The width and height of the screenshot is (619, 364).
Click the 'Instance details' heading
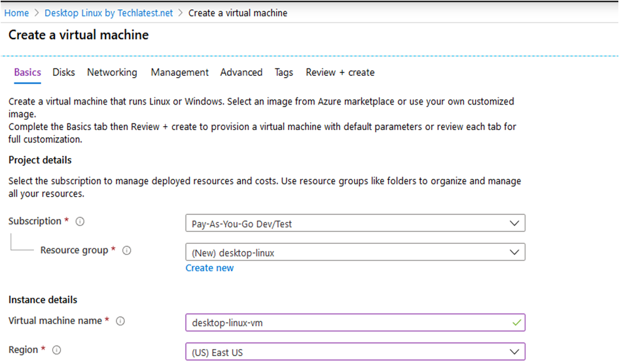coord(43,300)
